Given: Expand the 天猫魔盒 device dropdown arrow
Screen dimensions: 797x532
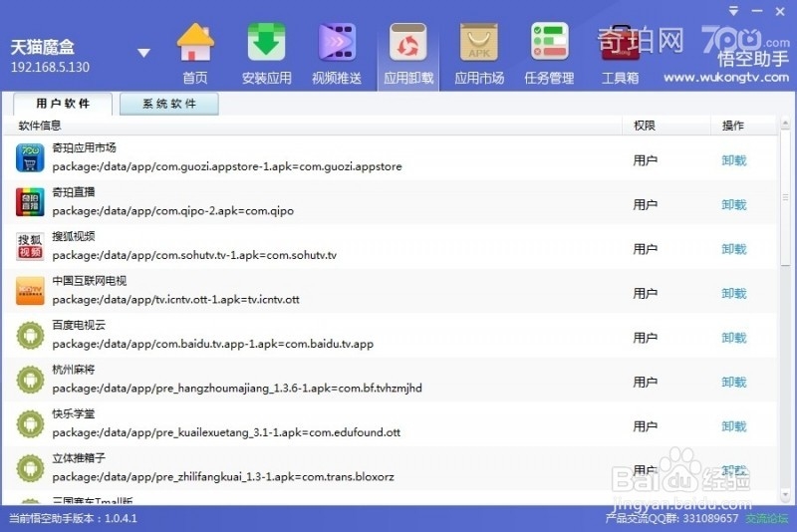Looking at the screenshot, I should coord(143,53).
